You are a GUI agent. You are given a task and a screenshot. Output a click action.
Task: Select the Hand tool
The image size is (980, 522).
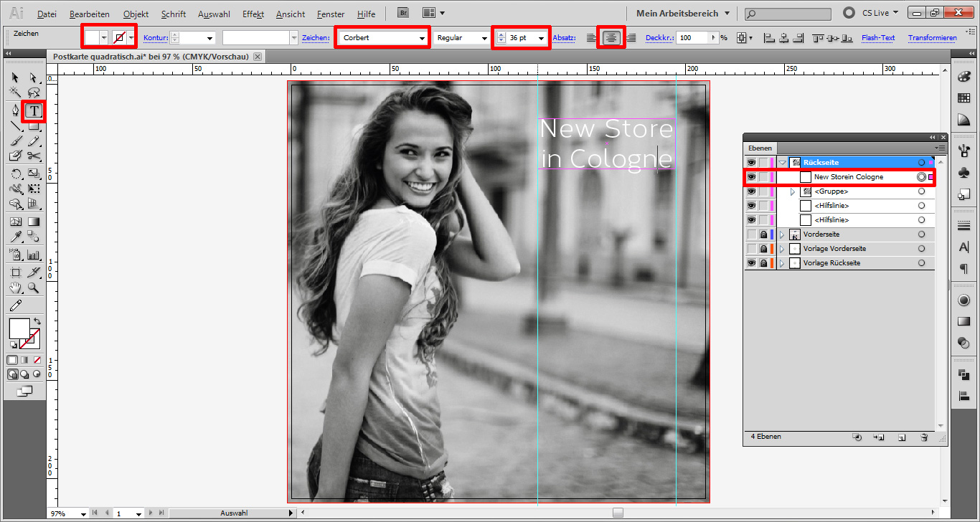coord(15,288)
